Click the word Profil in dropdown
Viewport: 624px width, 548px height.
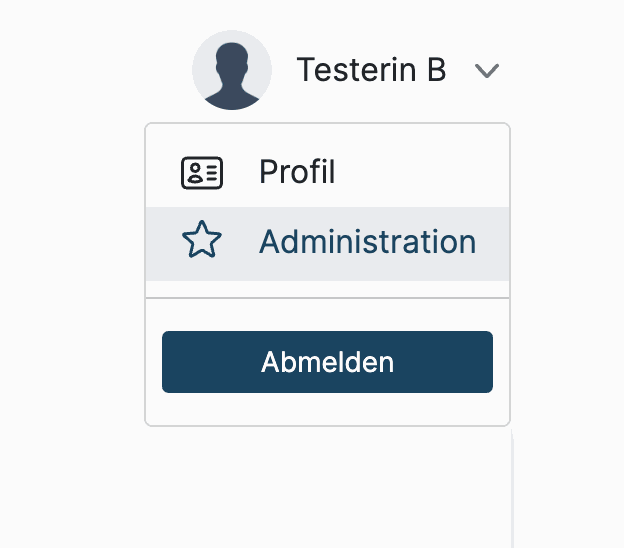297,173
